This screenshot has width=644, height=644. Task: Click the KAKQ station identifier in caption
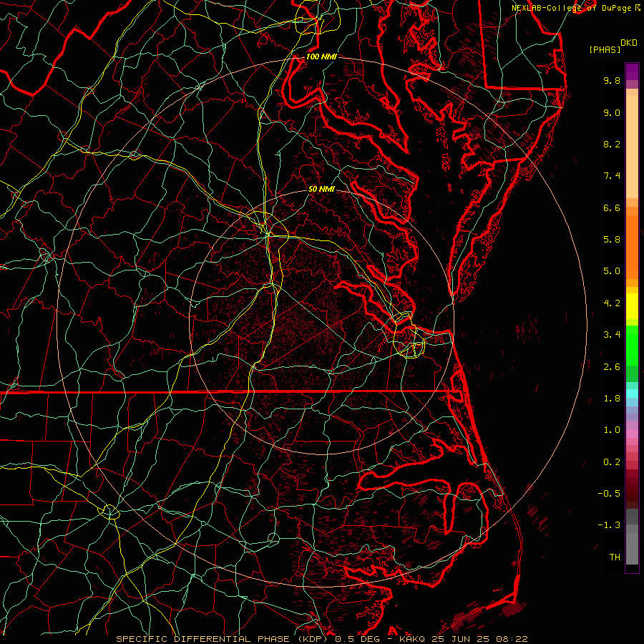click(x=412, y=639)
